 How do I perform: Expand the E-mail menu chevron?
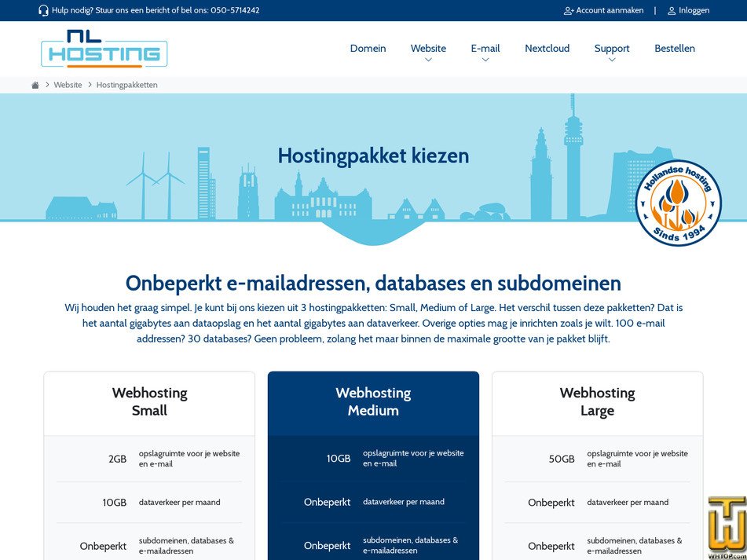coord(485,60)
